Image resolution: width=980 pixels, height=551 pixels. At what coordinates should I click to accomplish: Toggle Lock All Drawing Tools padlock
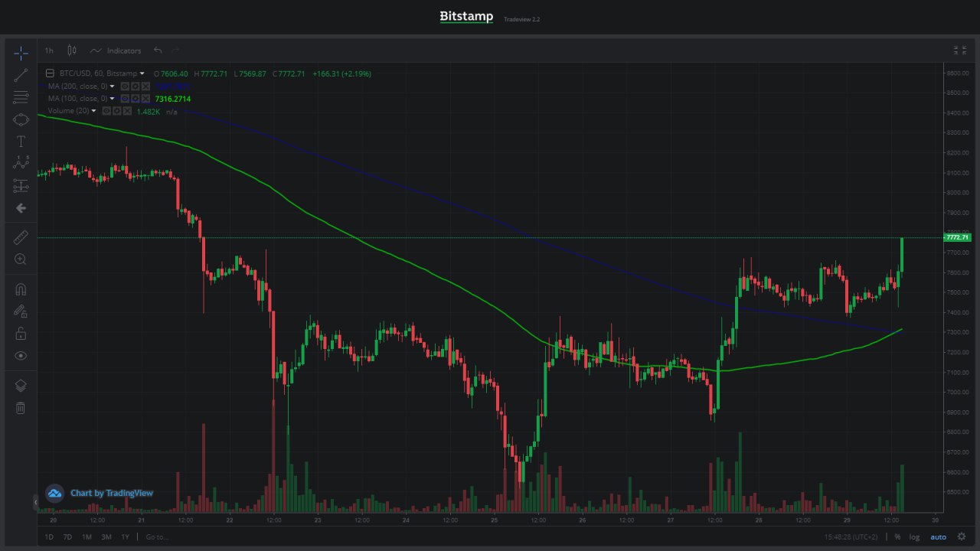point(21,334)
